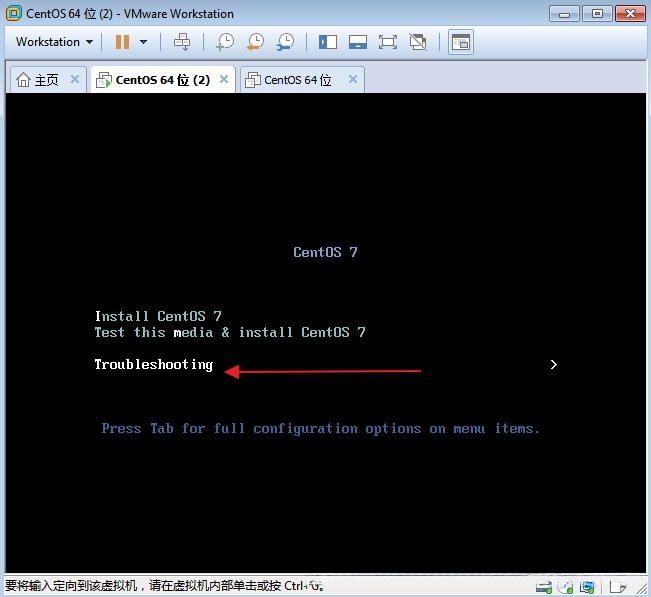Toggle the thumbnail bar view
The height and width of the screenshot is (597, 651).
(x=357, y=42)
